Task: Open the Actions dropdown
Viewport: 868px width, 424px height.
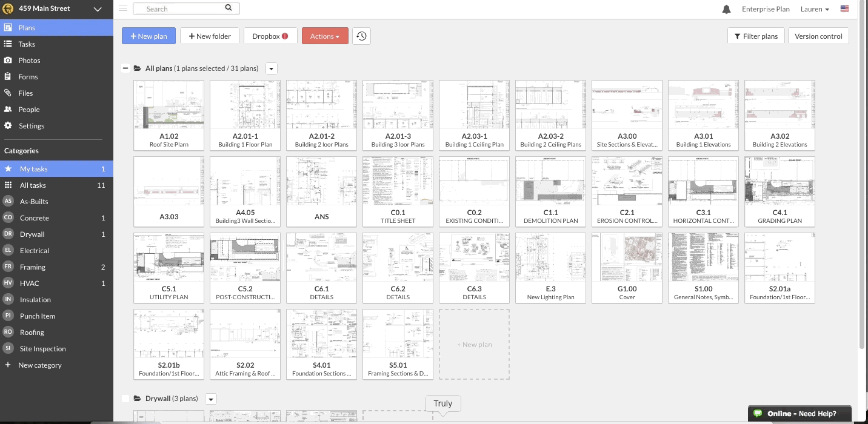Action: click(325, 36)
